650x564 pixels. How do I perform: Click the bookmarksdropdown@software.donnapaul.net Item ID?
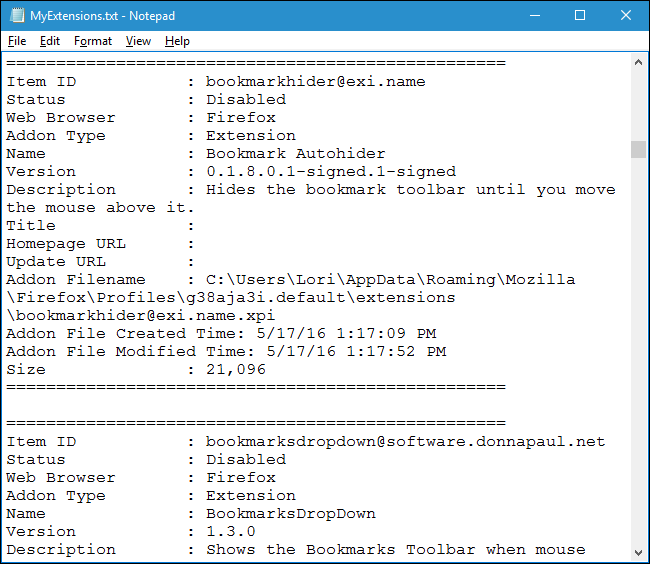405,442
